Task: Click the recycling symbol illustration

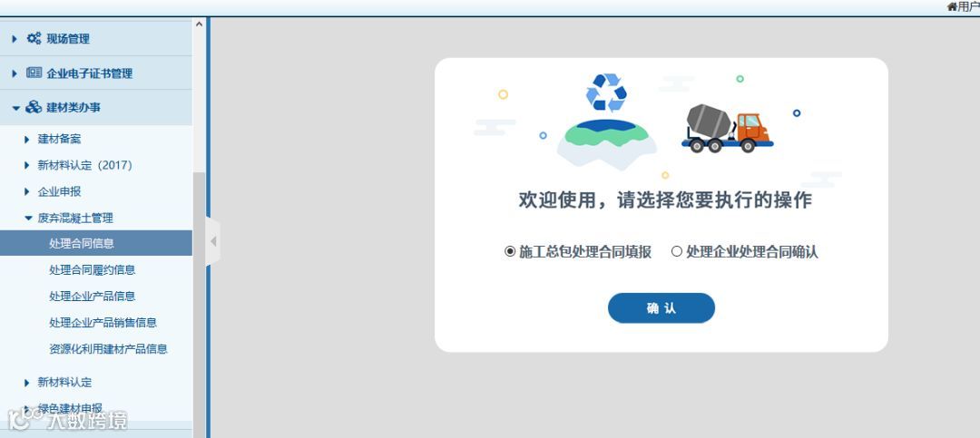Action: point(606,92)
